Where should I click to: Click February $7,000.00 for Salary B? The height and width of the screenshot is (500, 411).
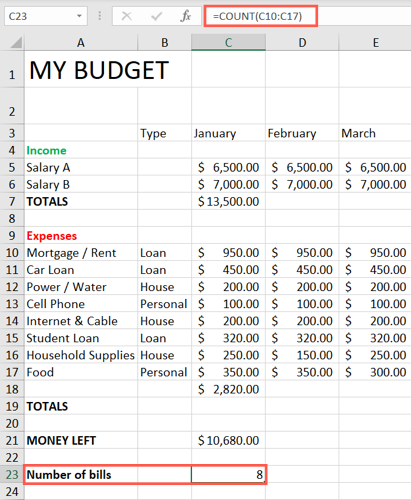[302, 184]
